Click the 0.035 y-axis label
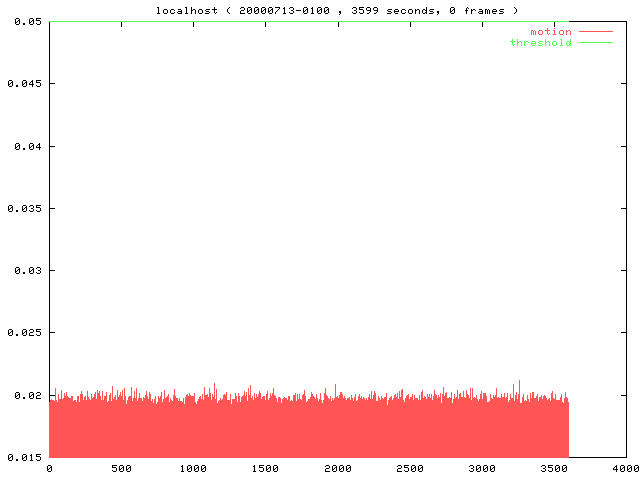 [x=20, y=208]
